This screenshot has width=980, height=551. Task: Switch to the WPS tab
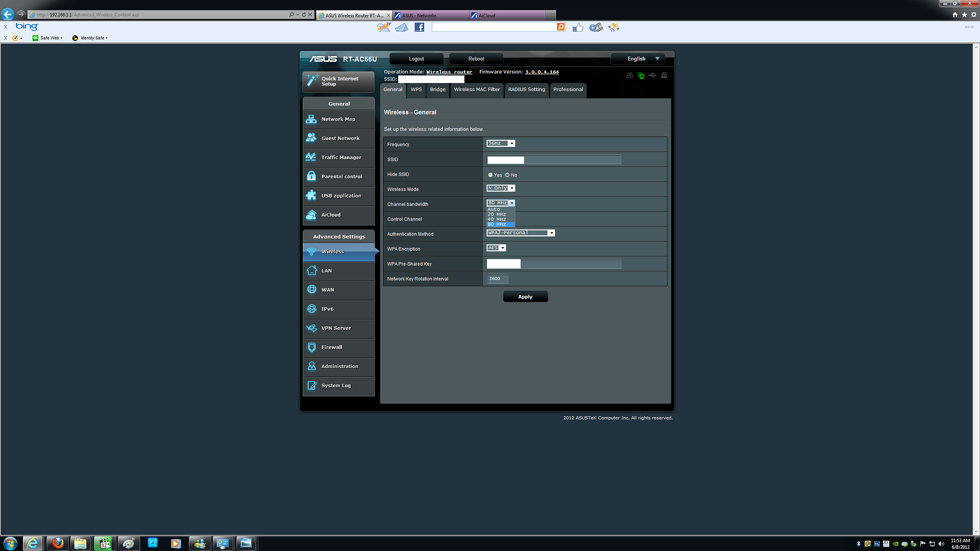416,89
